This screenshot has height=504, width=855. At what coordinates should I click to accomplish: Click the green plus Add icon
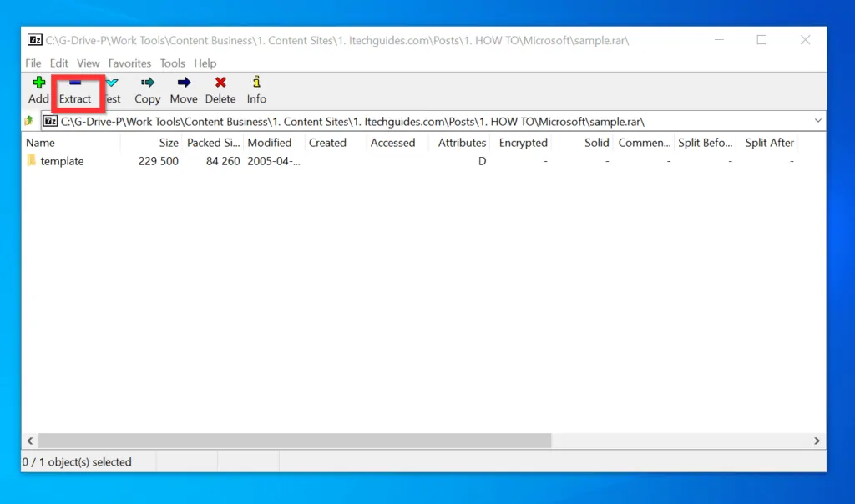[38, 83]
